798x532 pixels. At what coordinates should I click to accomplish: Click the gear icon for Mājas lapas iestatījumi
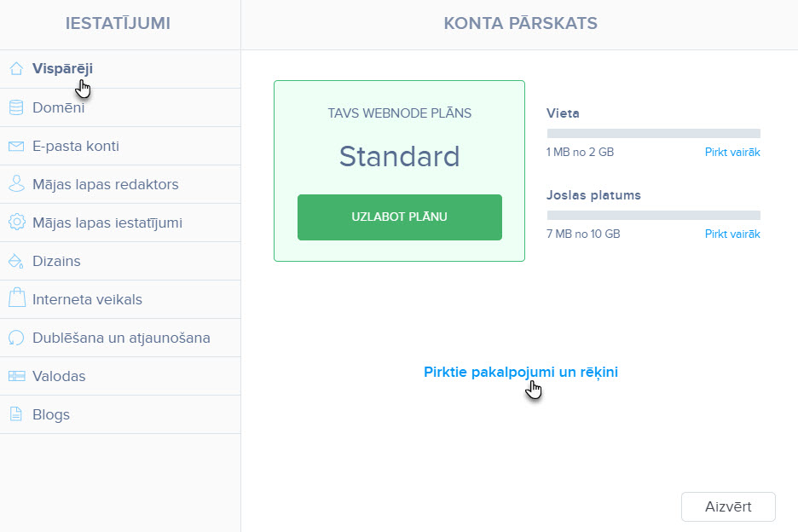16,223
